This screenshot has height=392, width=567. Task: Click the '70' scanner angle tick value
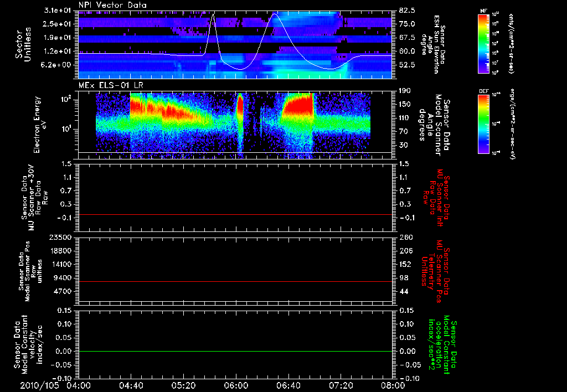click(x=404, y=132)
